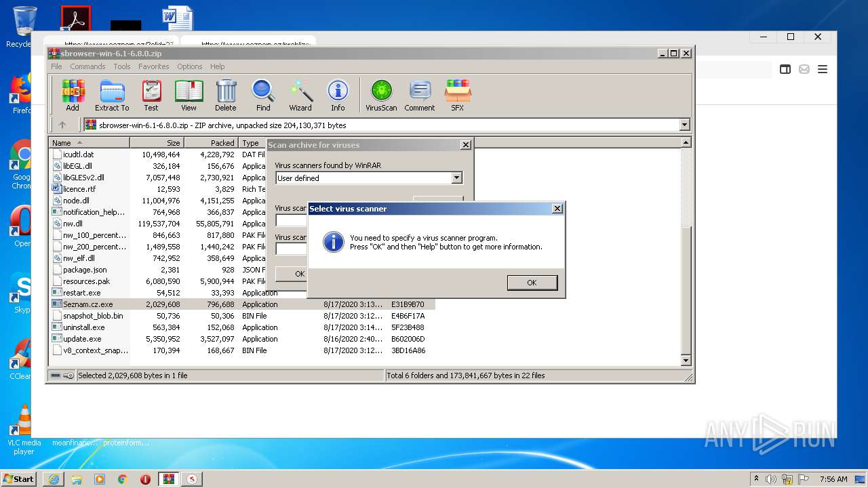Click the key icon in WinRAR status bar
Viewport: 868px width, 488px height.
coord(68,375)
